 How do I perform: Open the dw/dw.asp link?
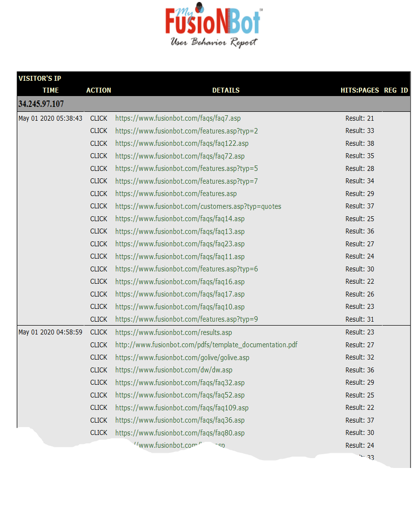[x=174, y=370]
